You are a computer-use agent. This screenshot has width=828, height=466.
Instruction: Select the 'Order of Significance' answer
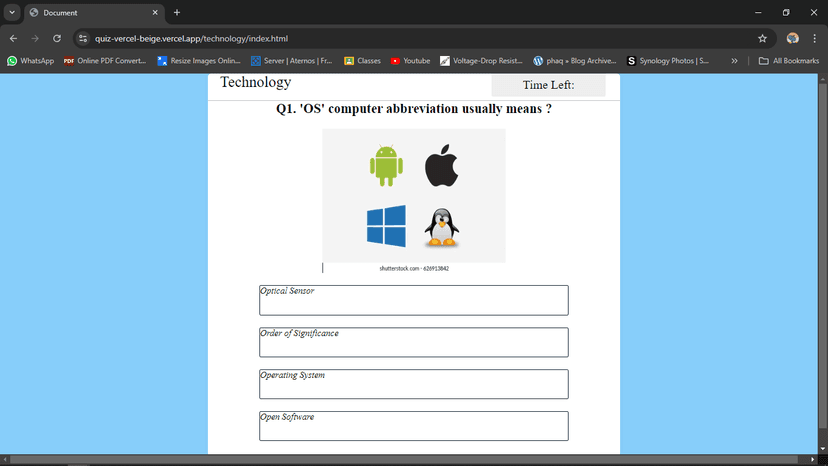pos(413,342)
